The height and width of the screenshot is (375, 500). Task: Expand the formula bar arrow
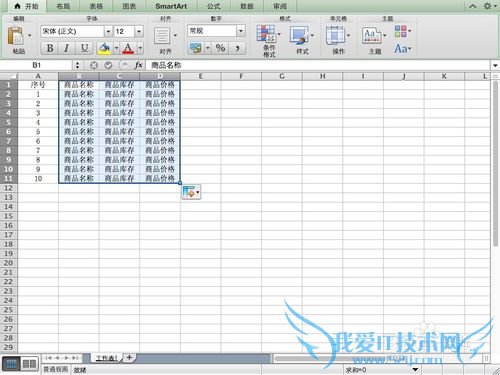(495, 65)
